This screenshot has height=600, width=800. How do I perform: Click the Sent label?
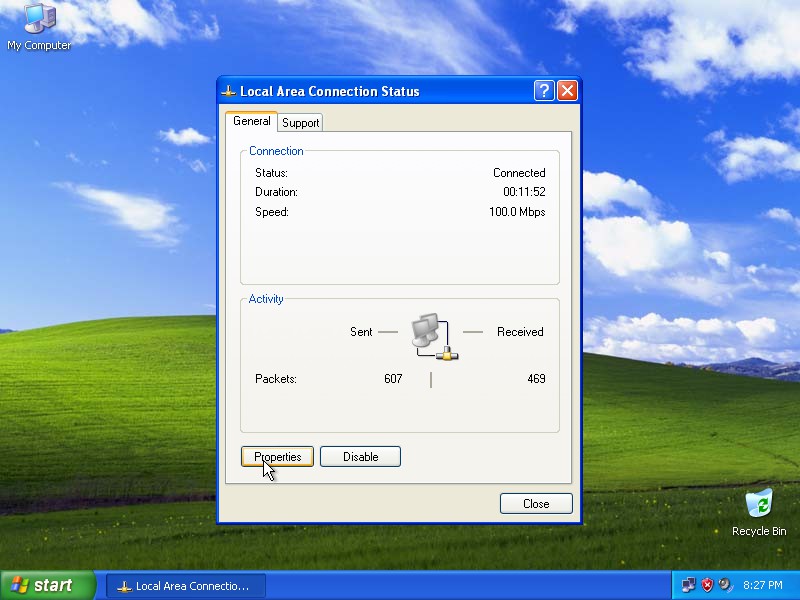361,332
